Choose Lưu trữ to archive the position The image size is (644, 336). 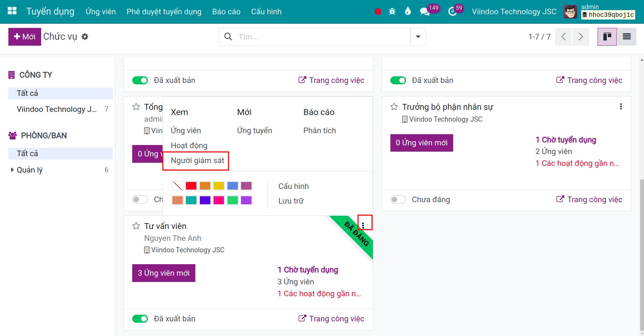[291, 201]
